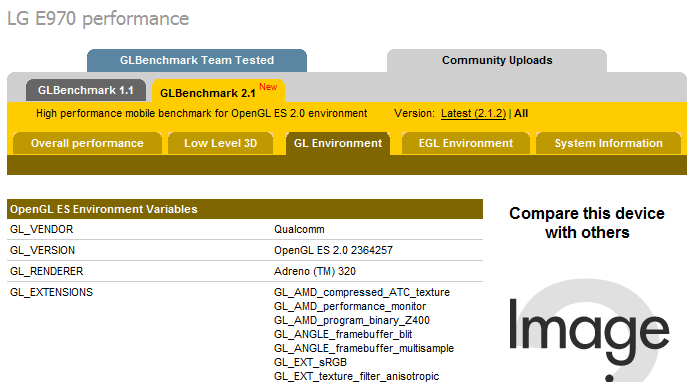The width and height of the screenshot is (692, 382).
Task: Click the High performance mobile benchmark description
Action: click(x=201, y=113)
